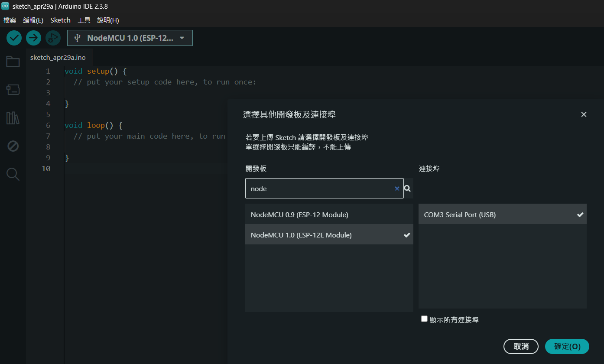Open the Search sidebar icon
The image size is (604, 364).
[13, 174]
